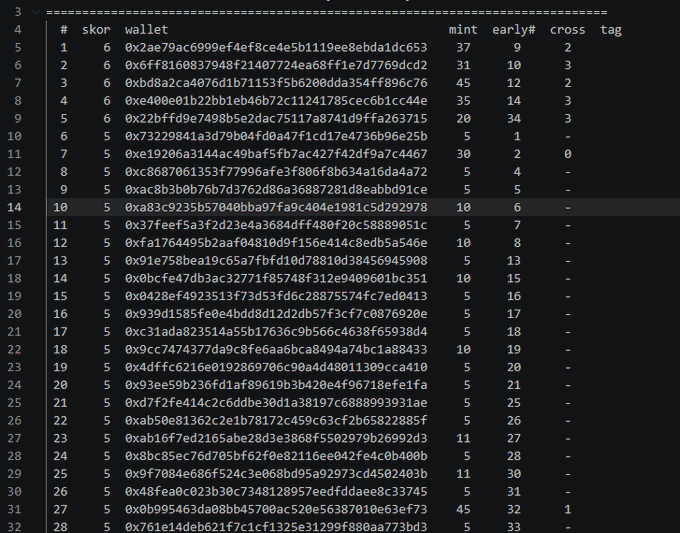
Task: Select wallet 0xc8687061353f77996afe3f806f8b634a16da4a72
Action: 276,172
